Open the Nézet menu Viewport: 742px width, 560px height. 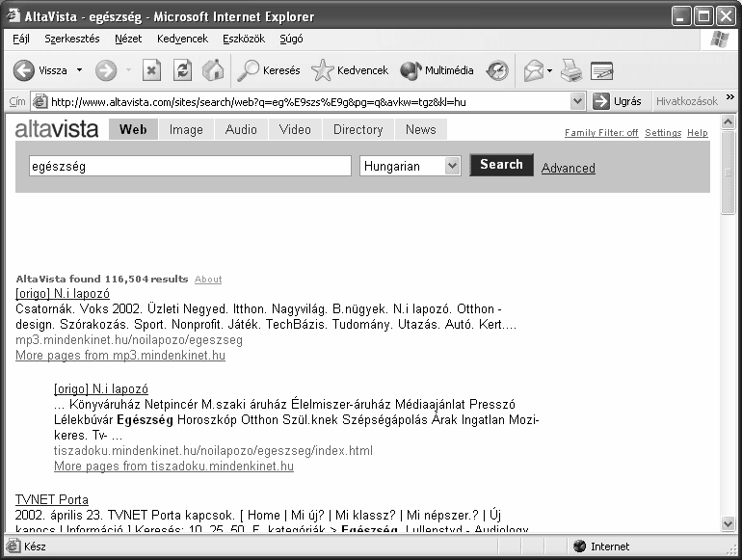[x=128, y=39]
